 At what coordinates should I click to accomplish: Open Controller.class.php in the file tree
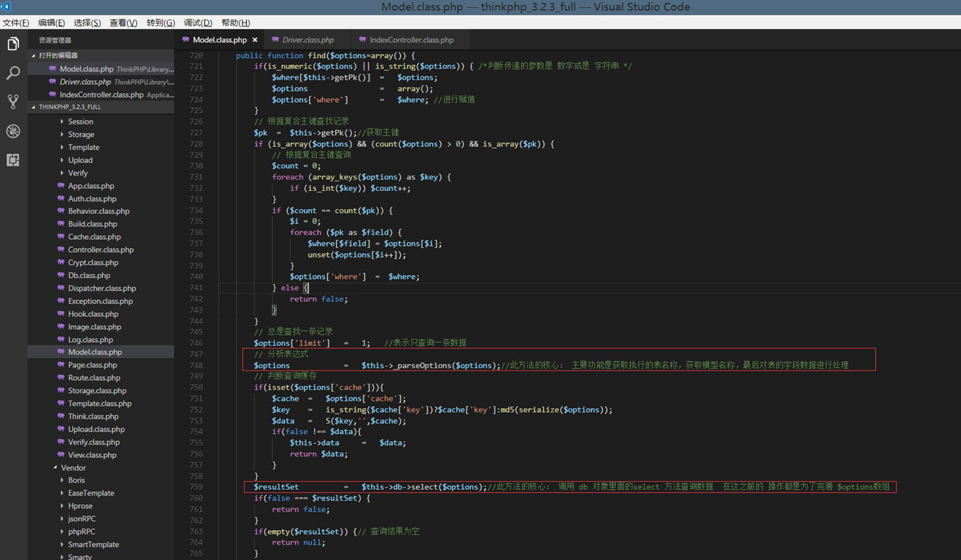(101, 250)
